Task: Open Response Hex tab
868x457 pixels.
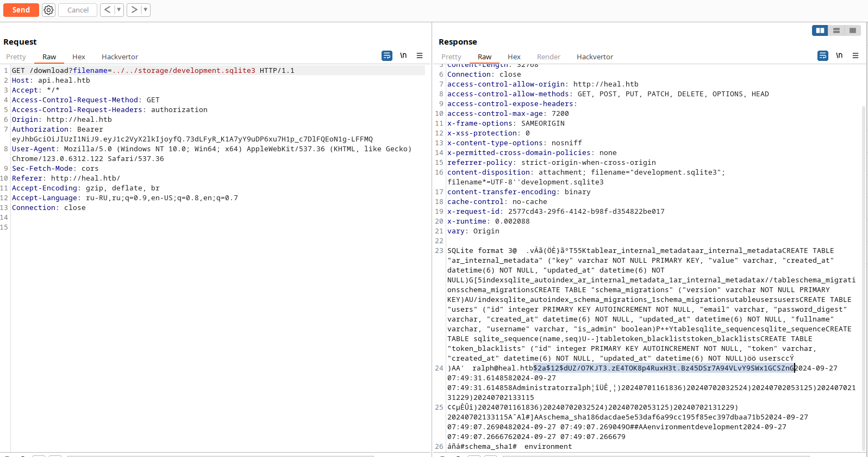Action: point(514,57)
